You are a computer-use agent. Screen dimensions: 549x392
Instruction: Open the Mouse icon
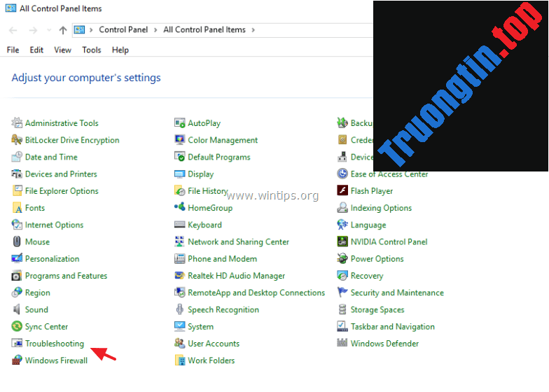pos(17,241)
